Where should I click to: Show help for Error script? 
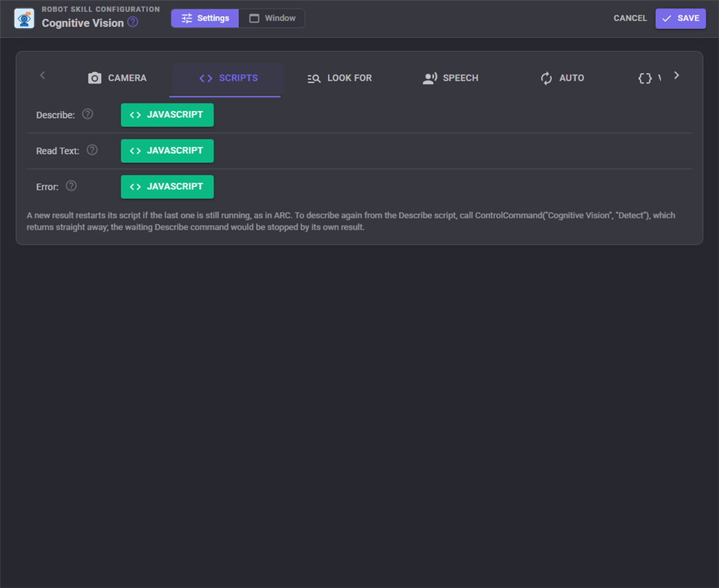coord(71,185)
